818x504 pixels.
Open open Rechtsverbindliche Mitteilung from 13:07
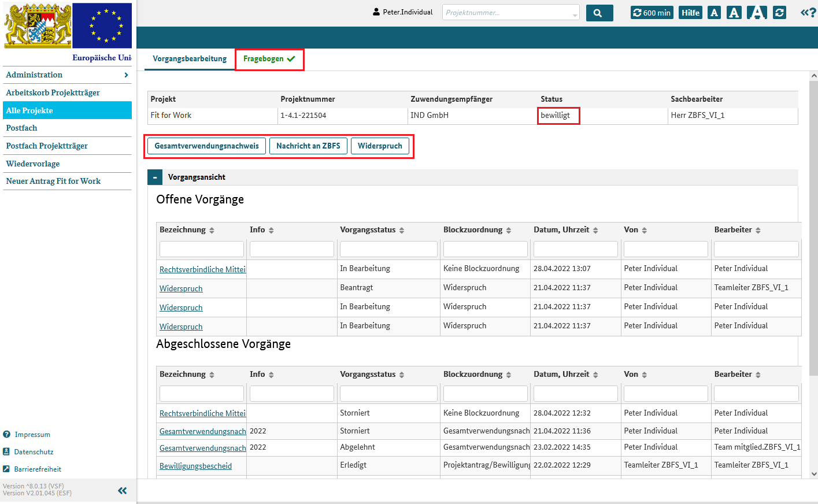click(202, 269)
